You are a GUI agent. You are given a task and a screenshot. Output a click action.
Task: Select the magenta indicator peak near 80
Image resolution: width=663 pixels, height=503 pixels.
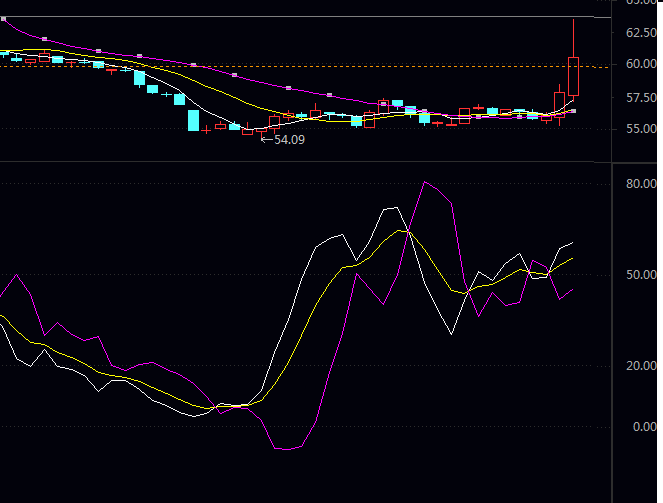coord(425,182)
